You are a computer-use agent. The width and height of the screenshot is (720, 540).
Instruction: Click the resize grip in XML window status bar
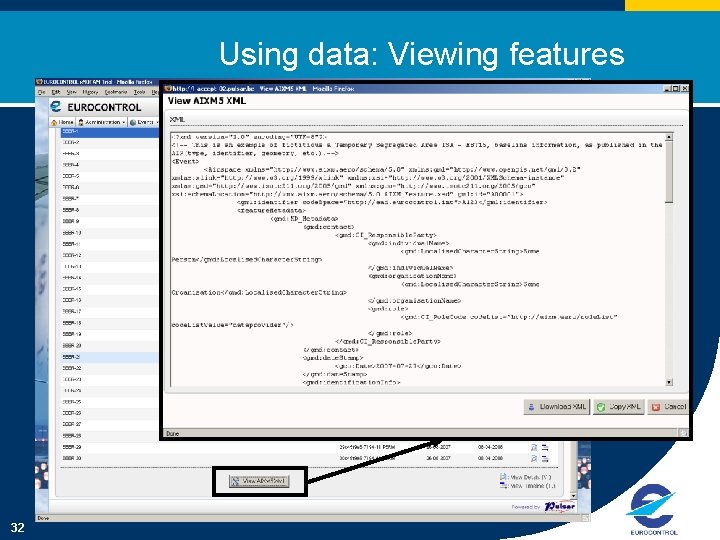point(684,433)
